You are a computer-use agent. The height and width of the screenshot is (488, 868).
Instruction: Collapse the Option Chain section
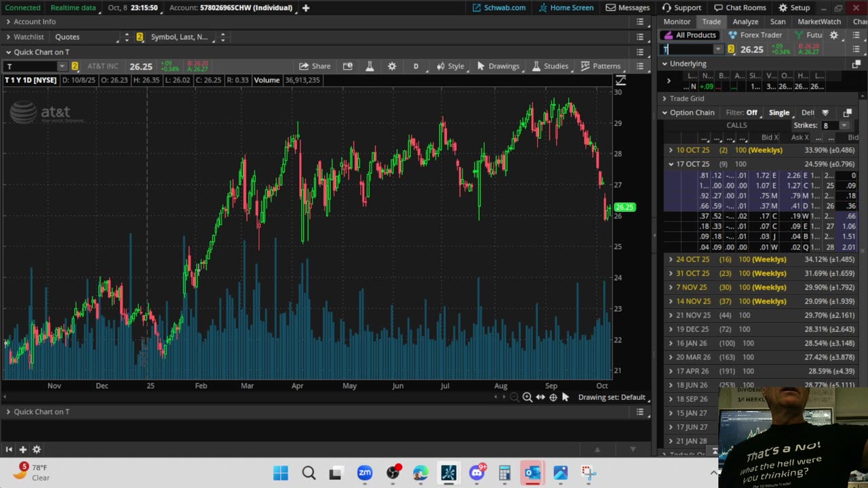pyautogui.click(x=665, y=113)
